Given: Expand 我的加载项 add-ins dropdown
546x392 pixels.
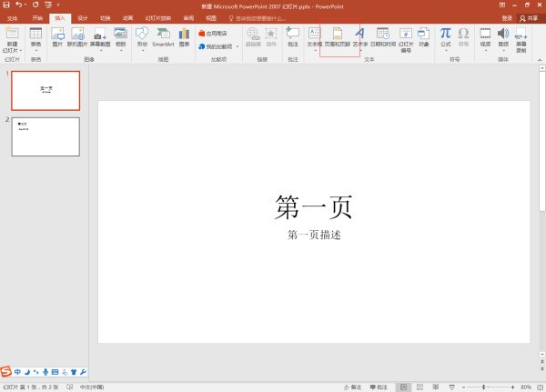Looking at the screenshot, I should [x=218, y=45].
